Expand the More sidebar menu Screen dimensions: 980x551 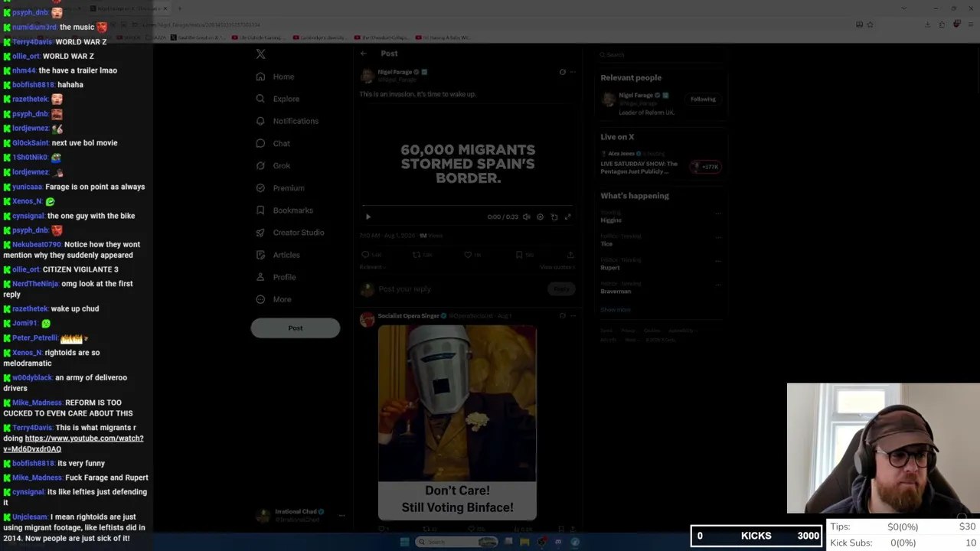[273, 299]
